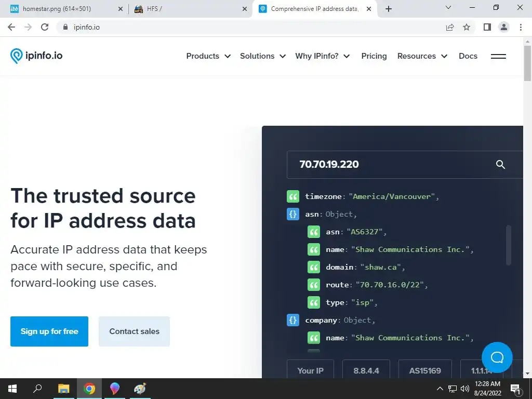Toggle the browser side panel

(x=487, y=27)
